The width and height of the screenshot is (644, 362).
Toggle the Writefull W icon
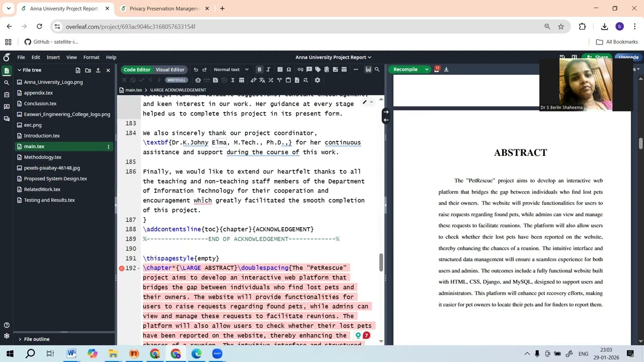click(x=368, y=69)
